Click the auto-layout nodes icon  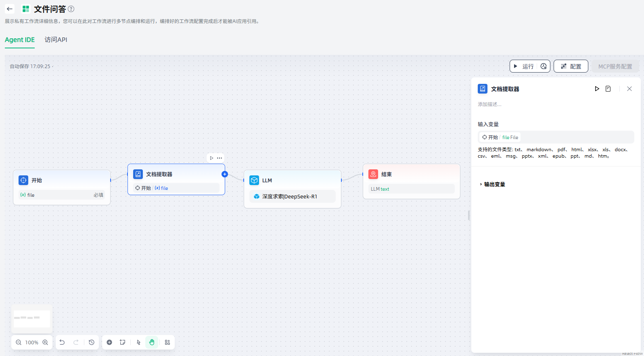(167, 342)
